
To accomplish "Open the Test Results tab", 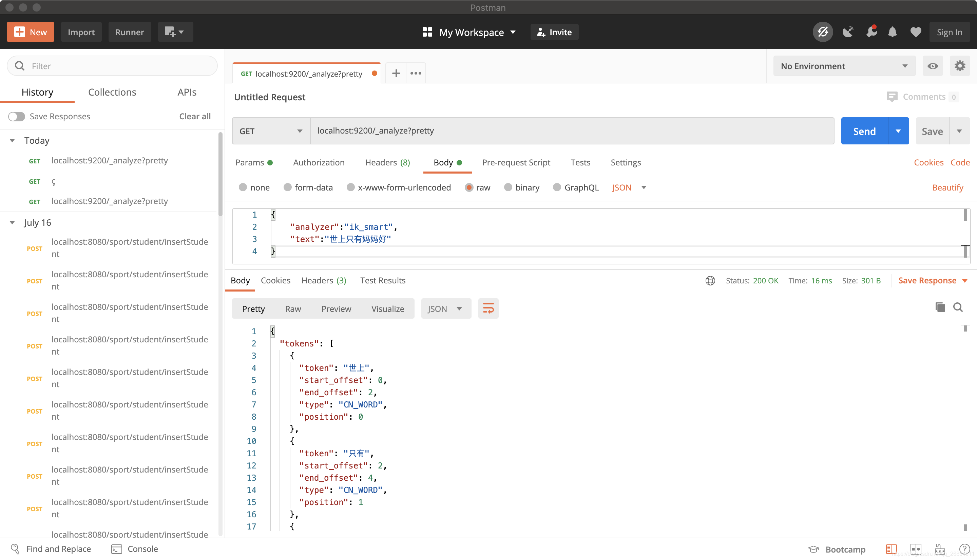I will tap(383, 280).
